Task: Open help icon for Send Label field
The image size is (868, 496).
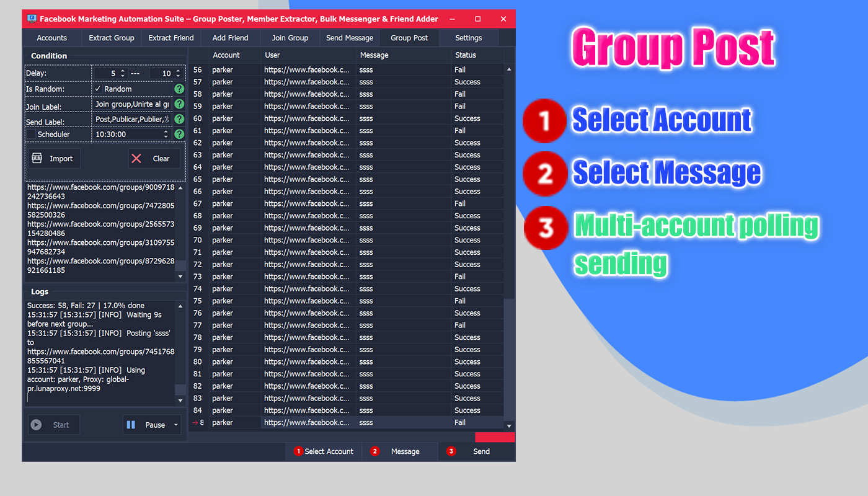Action: [179, 119]
